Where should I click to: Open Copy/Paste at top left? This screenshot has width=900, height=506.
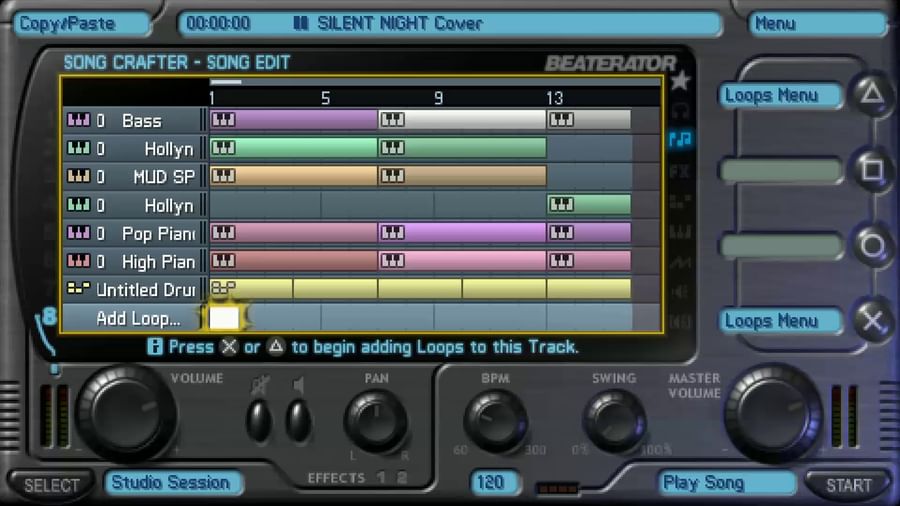(x=81, y=24)
